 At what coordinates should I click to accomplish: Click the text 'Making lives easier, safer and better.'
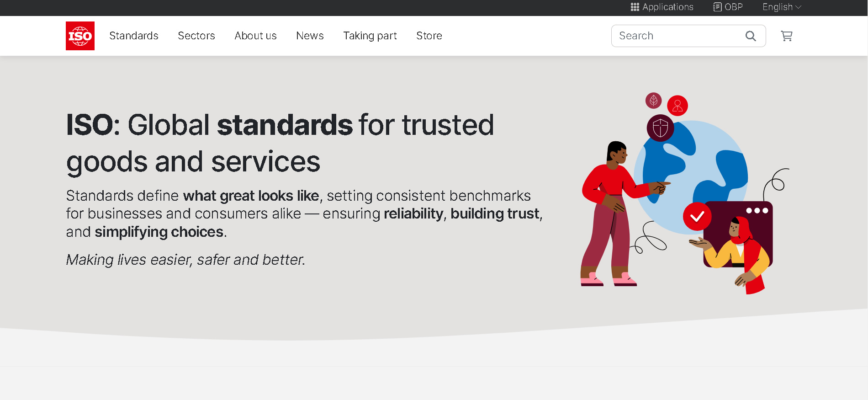point(185,260)
